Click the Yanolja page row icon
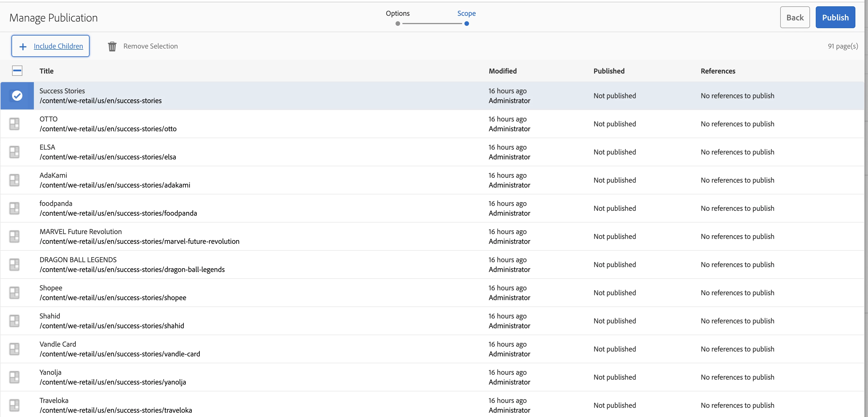868x417 pixels. (x=14, y=377)
